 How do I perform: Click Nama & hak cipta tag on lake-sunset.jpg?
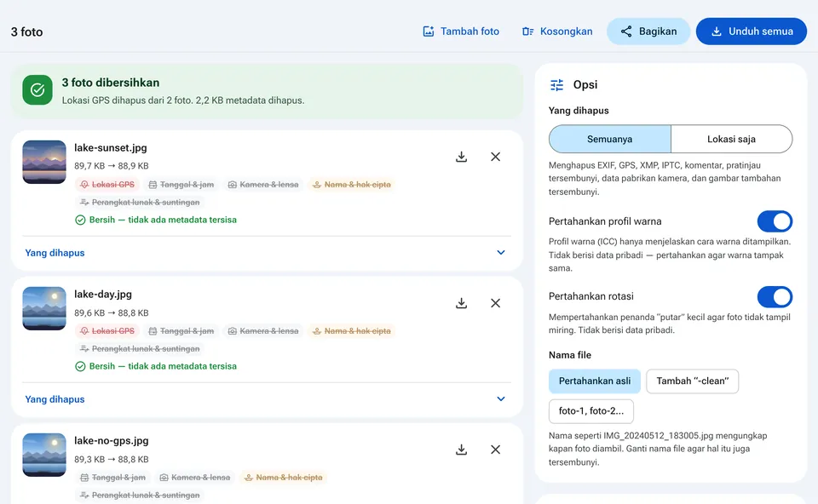(352, 185)
